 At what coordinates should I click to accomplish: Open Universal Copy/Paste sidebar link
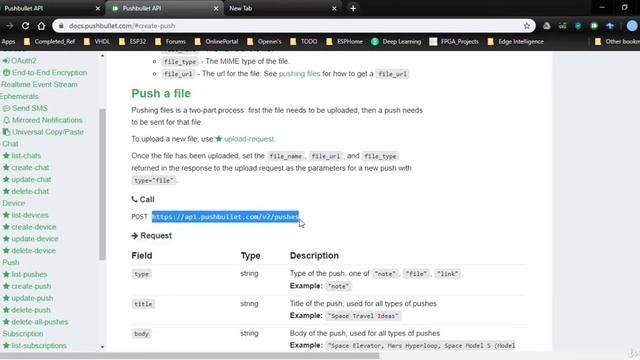coord(43,131)
